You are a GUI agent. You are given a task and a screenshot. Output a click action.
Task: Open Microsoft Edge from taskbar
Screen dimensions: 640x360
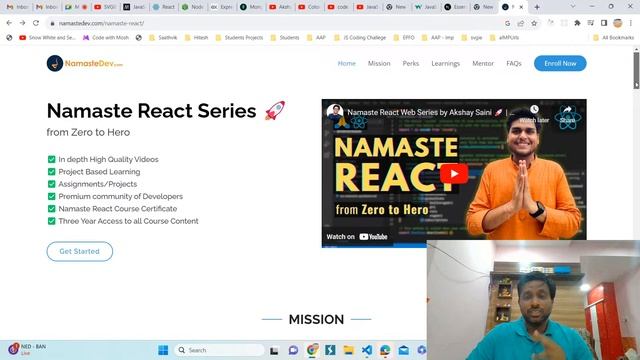click(385, 350)
